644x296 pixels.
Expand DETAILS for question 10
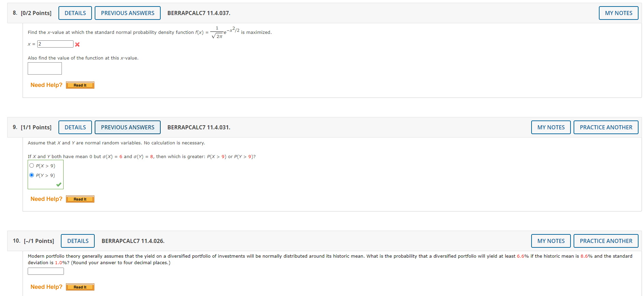pos(78,241)
